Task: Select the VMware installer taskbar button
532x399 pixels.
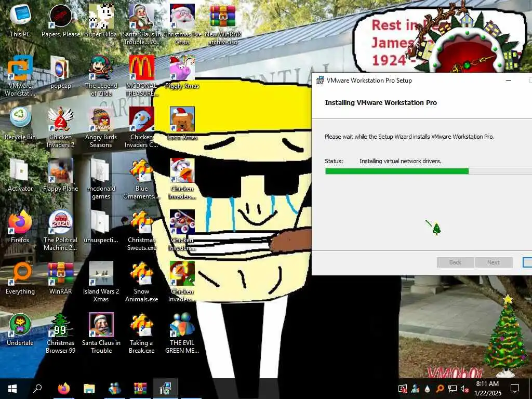Action: coord(166,388)
